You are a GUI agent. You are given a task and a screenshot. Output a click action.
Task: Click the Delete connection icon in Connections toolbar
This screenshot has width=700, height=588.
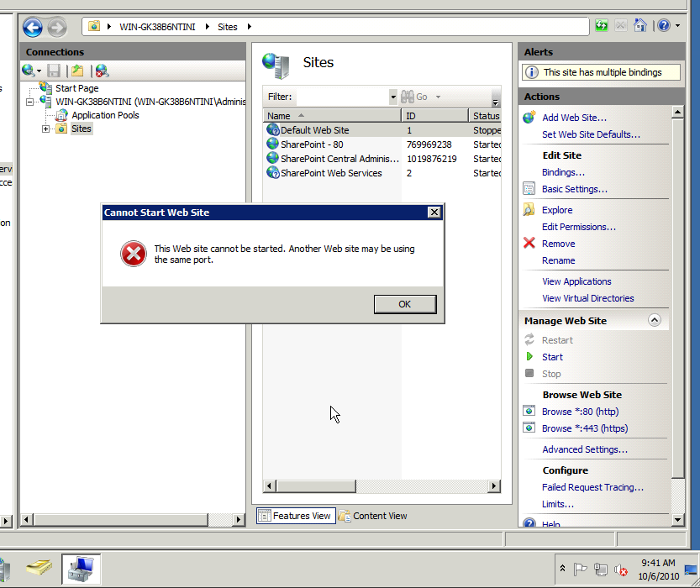coord(103,70)
